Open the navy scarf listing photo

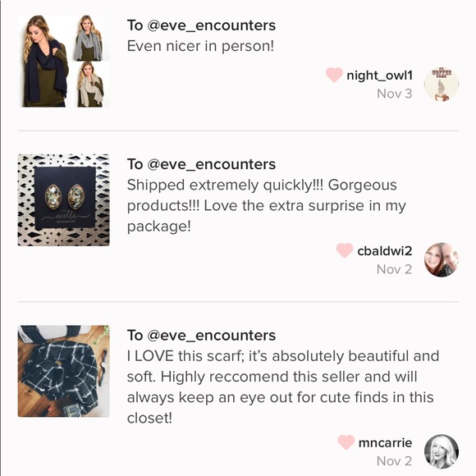(45, 61)
